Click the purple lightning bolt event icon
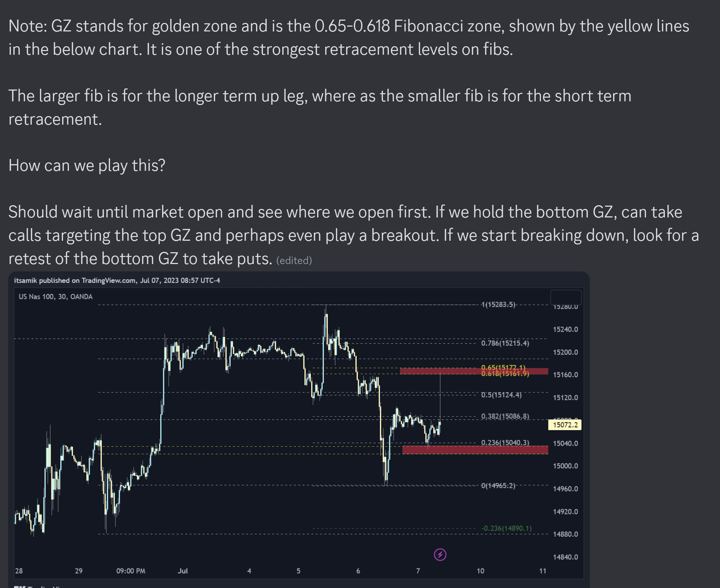 (440, 554)
